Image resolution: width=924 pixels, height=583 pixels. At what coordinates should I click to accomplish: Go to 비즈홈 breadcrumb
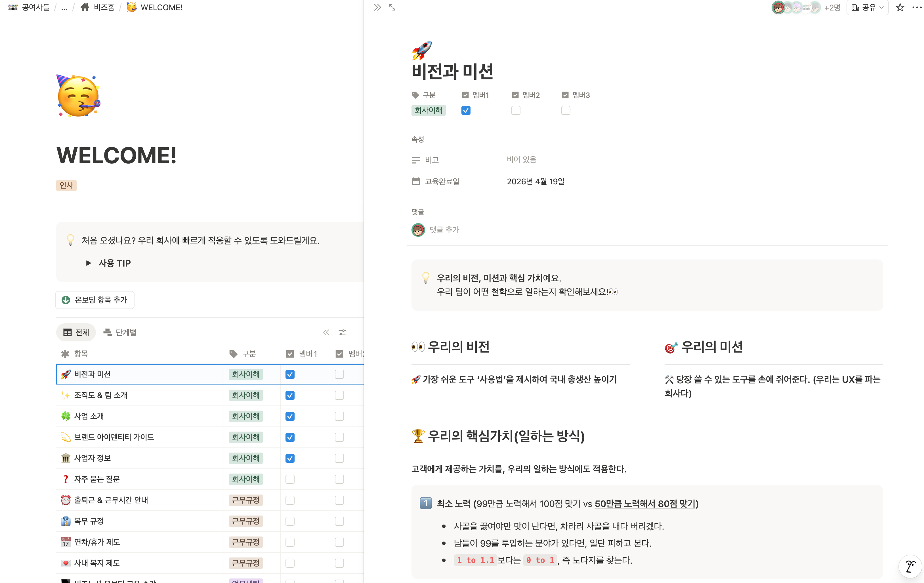click(x=97, y=7)
